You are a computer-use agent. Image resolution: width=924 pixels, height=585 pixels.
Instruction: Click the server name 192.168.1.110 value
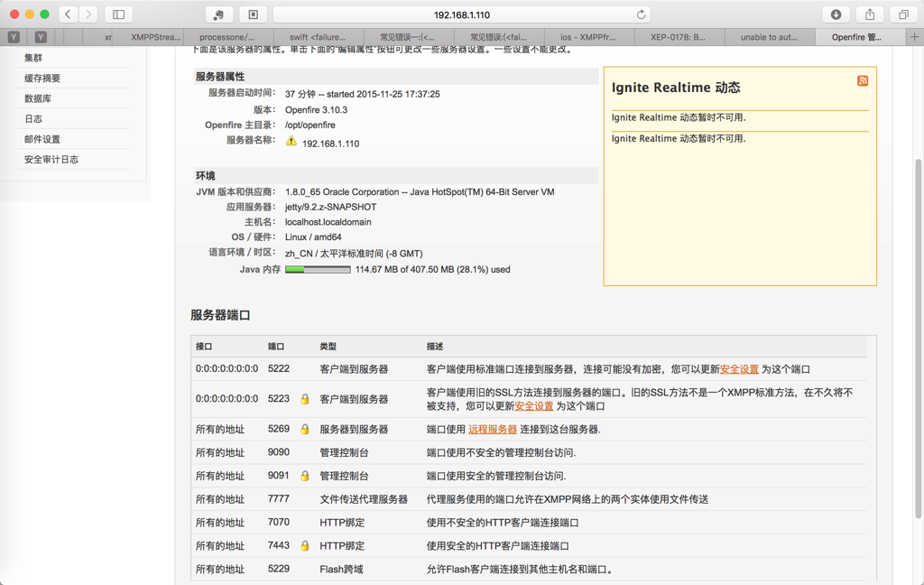[x=330, y=144]
